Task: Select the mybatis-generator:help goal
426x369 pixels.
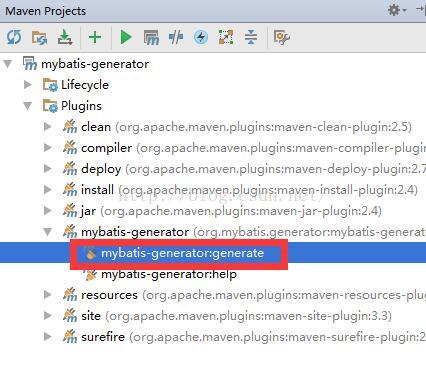Action: pyautogui.click(x=169, y=274)
